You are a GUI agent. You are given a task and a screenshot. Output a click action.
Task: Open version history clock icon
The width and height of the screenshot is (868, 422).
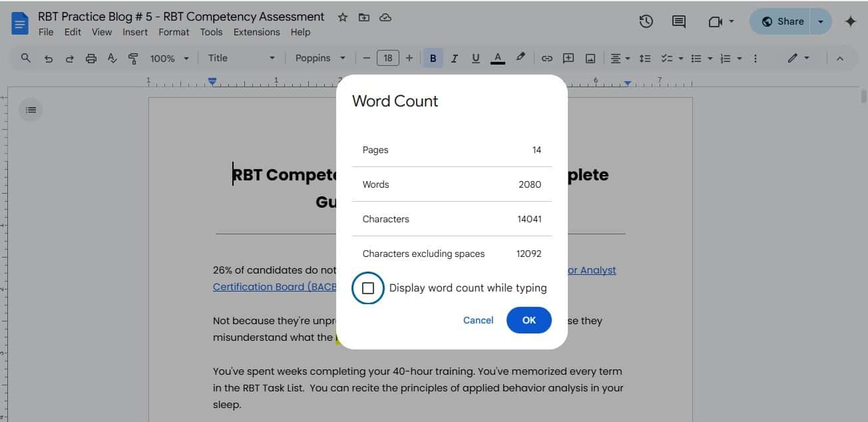pyautogui.click(x=646, y=21)
